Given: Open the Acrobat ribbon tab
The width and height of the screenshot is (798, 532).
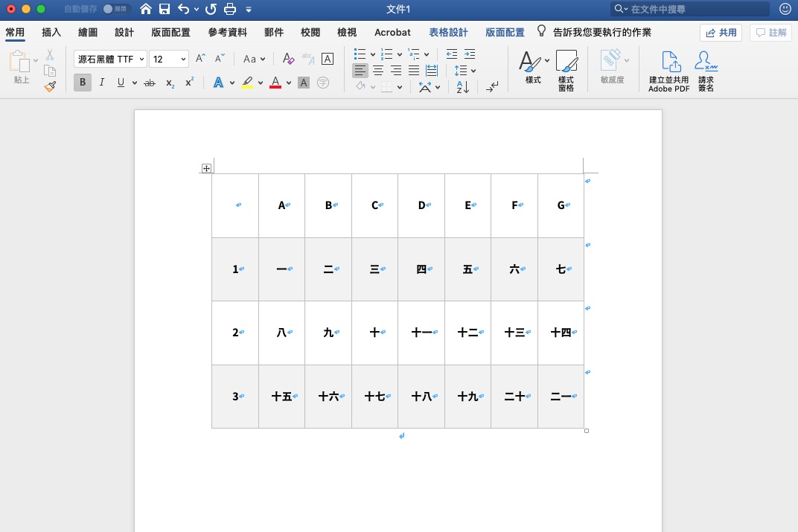Looking at the screenshot, I should [392, 32].
